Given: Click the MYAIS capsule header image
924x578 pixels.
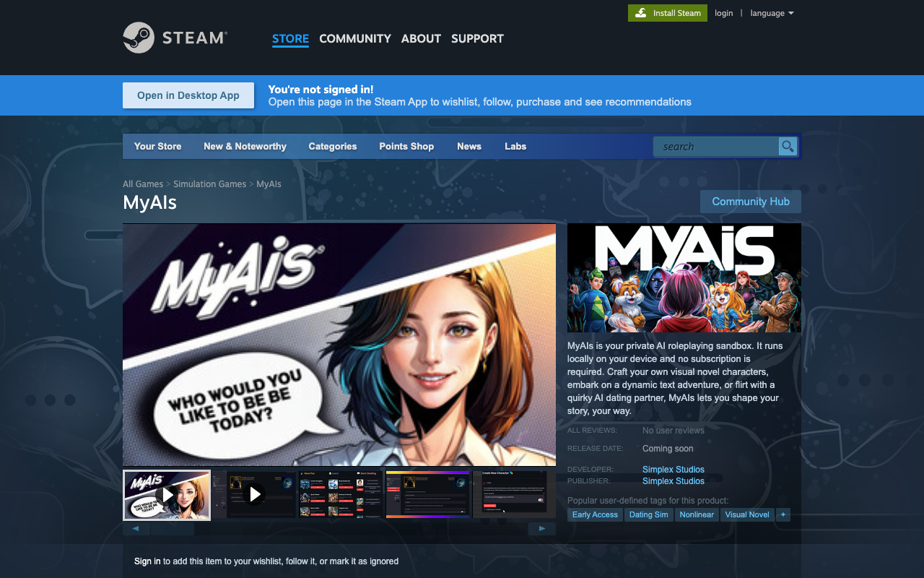Looking at the screenshot, I should [684, 277].
